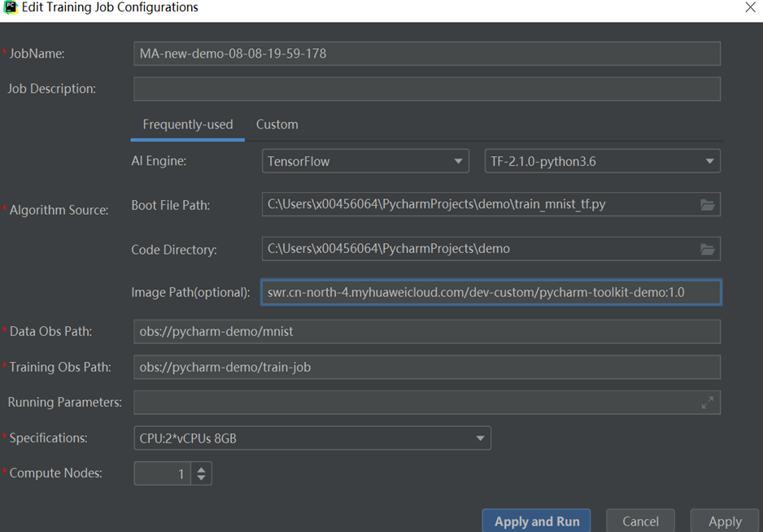Open the TensorFlow AI Engine dropdown
Viewport: 763px width, 532px height.
[x=364, y=161]
